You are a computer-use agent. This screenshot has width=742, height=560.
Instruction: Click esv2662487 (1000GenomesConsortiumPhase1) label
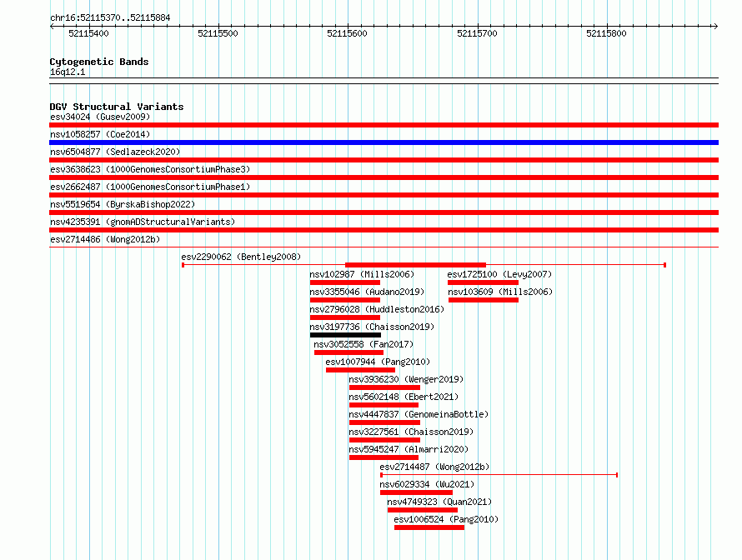pos(150,187)
